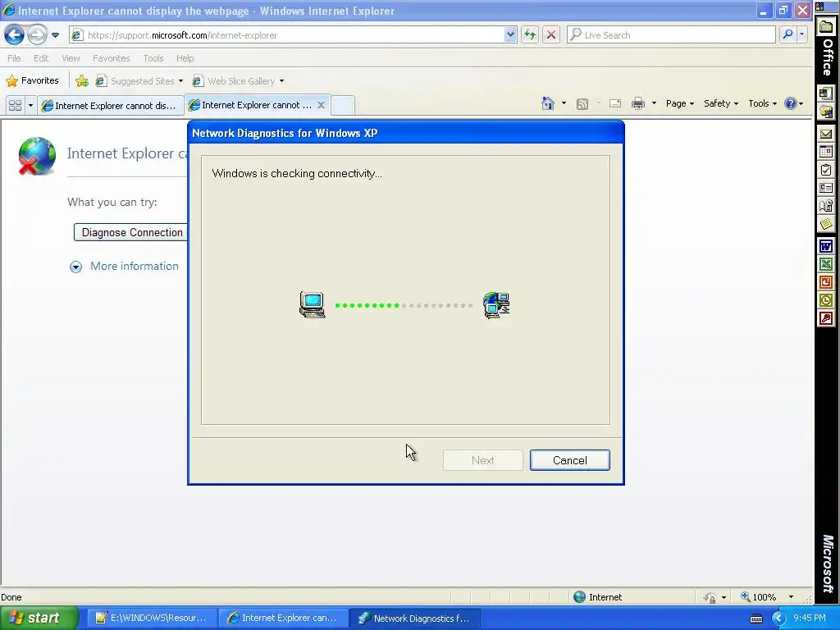Open the search provider dropdown arrow
Screen dimensions: 840x630
[x=801, y=34]
